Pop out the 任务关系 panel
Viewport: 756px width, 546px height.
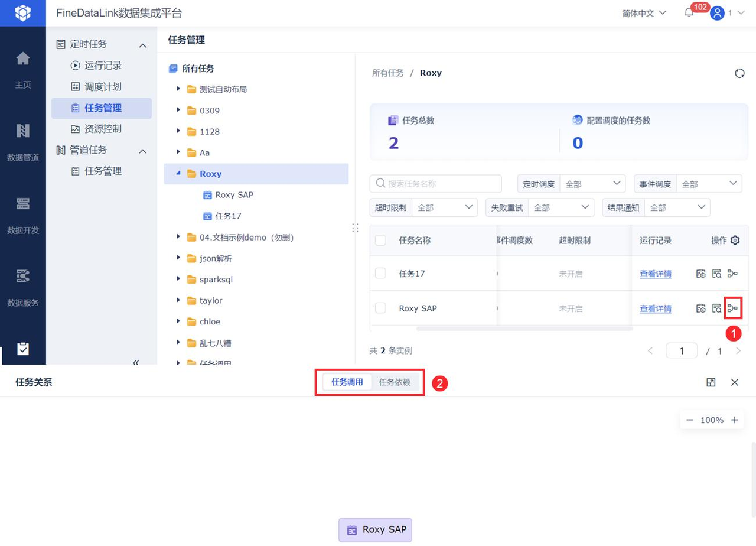tap(711, 382)
